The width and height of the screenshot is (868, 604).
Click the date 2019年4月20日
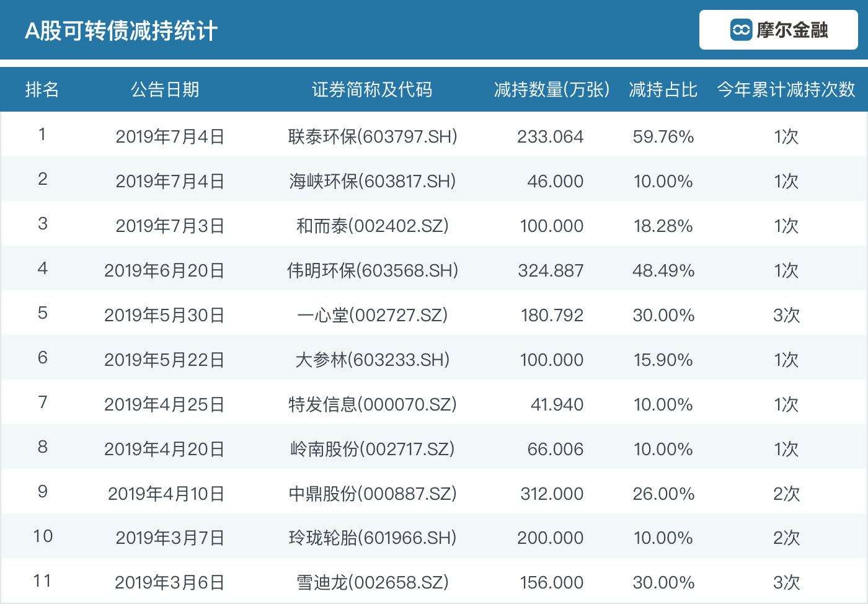click(x=164, y=449)
